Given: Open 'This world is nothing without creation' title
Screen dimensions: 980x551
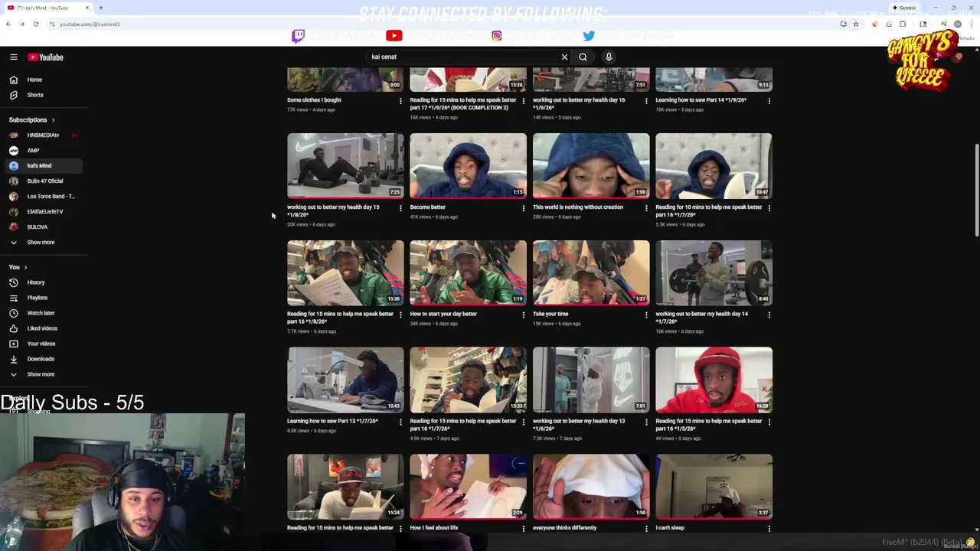Looking at the screenshot, I should pyautogui.click(x=578, y=207).
